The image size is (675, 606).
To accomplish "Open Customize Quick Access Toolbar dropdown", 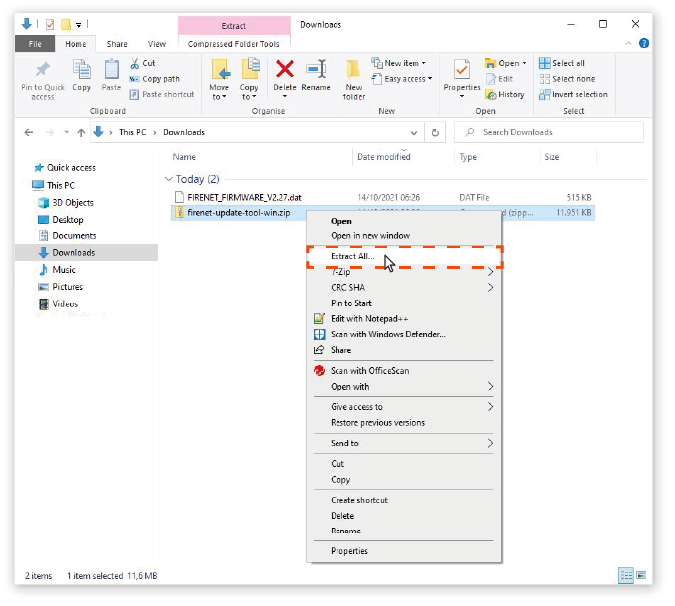I will pos(78,25).
